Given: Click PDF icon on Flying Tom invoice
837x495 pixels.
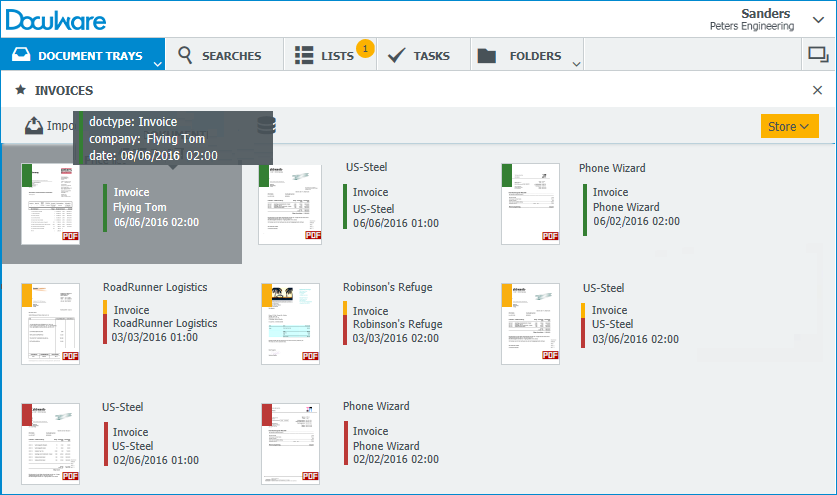Looking at the screenshot, I should point(71,236).
